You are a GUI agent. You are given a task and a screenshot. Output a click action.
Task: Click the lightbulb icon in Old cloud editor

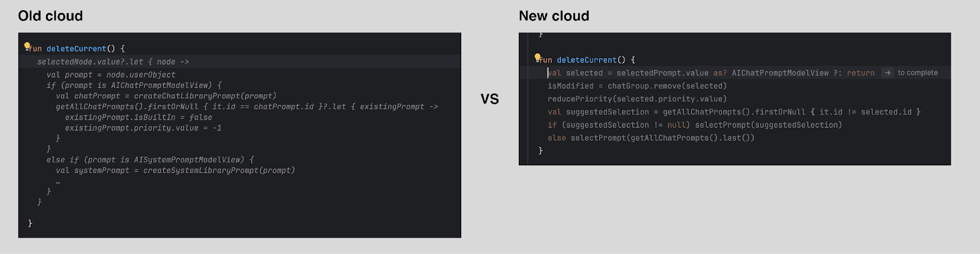click(x=27, y=46)
